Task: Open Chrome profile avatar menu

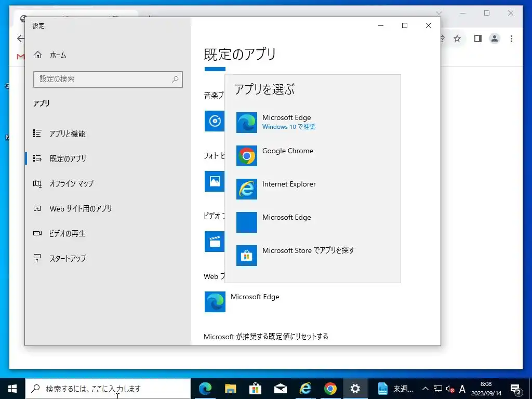Action: [495, 38]
